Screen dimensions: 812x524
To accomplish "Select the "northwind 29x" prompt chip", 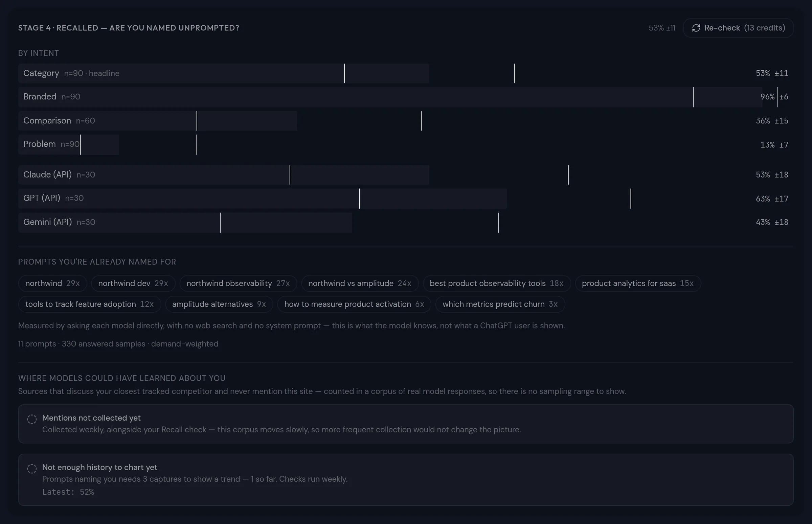I will coord(52,283).
